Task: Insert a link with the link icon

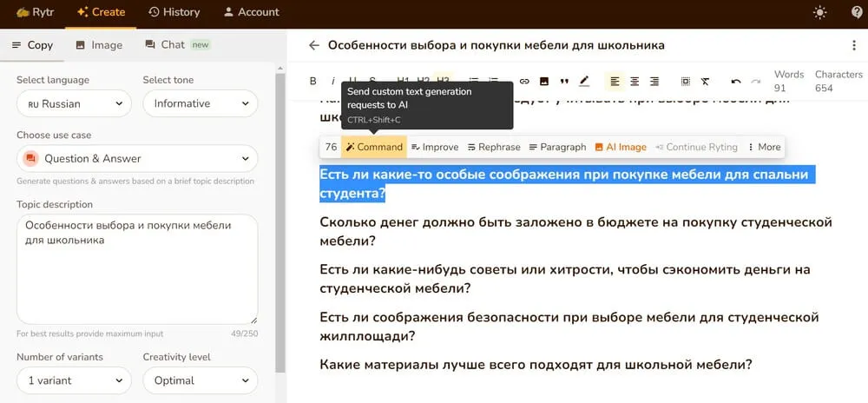Action: 524,82
